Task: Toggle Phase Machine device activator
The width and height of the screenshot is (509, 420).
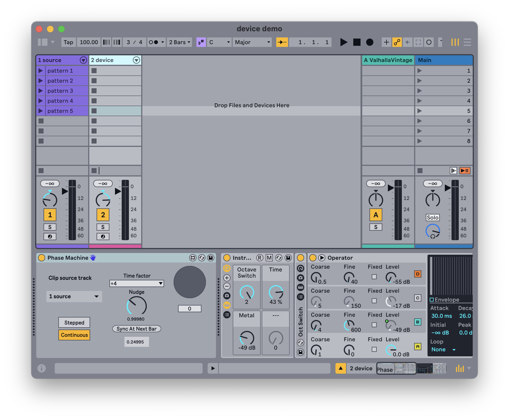Action: [42, 258]
